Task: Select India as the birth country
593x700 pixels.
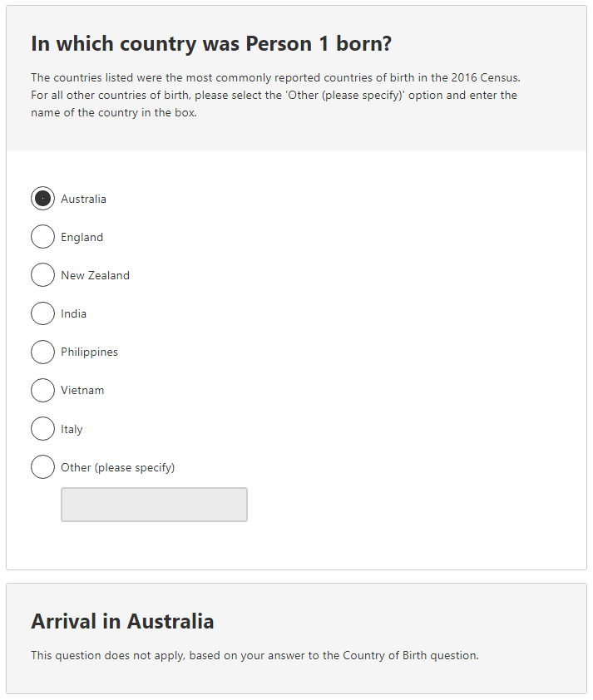Action: click(42, 313)
